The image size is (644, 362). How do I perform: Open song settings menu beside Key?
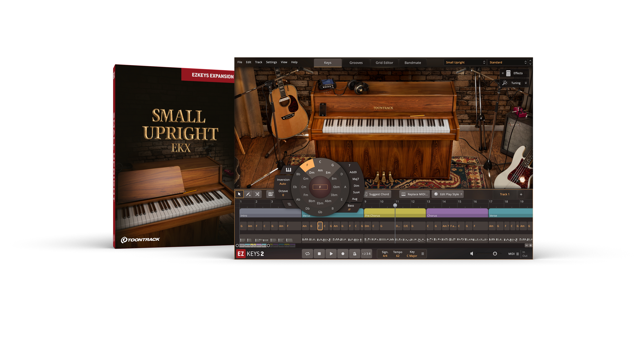coord(422,254)
